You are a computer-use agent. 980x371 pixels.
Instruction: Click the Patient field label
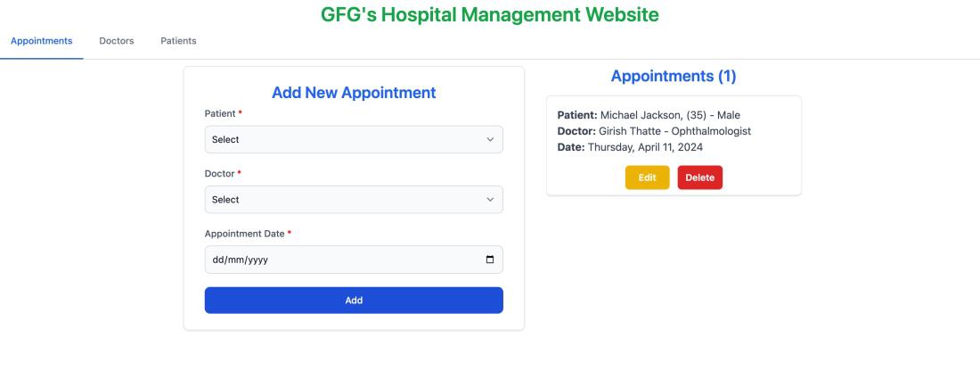click(x=220, y=114)
